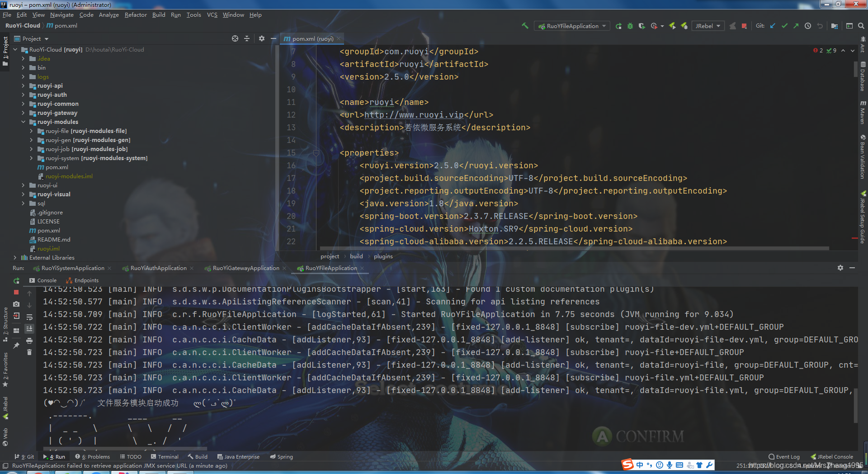
Task: Open the Navigate menu
Action: pyautogui.click(x=61, y=14)
